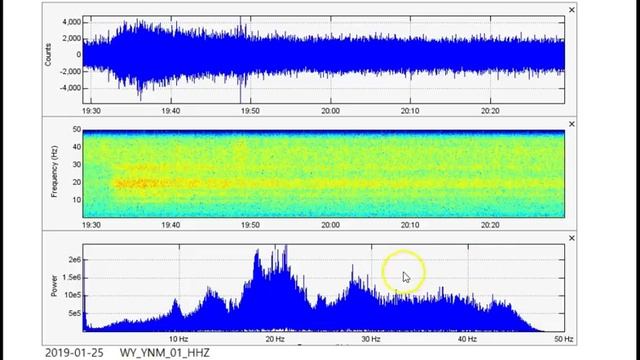This screenshot has height=360, width=640.
Task: Click the WY_YNM_01_HHZ station label
Action: (165, 353)
